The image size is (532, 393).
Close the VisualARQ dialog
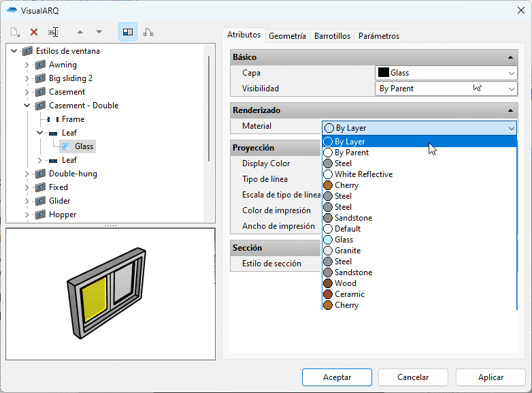click(x=521, y=10)
